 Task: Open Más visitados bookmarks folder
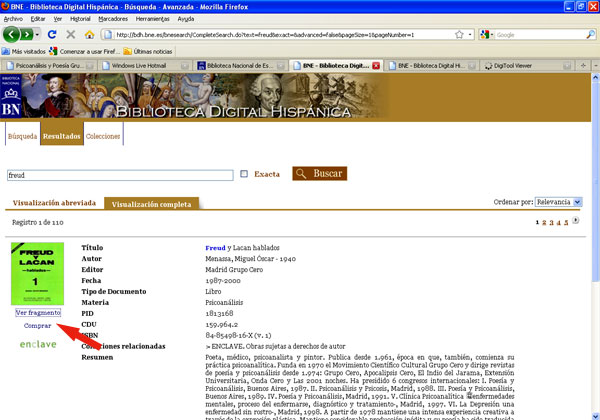click(x=24, y=51)
